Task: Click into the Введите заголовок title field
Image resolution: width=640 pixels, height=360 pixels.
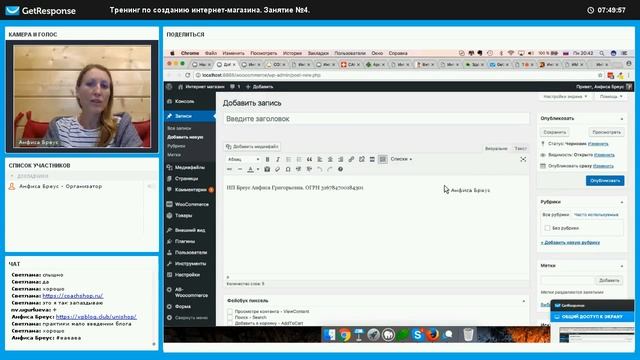Action: coord(376,119)
